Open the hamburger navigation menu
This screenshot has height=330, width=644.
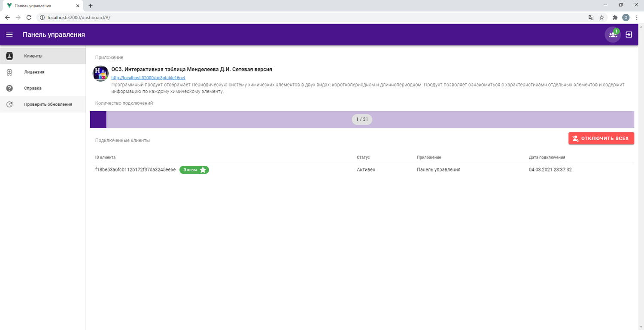pos(9,35)
